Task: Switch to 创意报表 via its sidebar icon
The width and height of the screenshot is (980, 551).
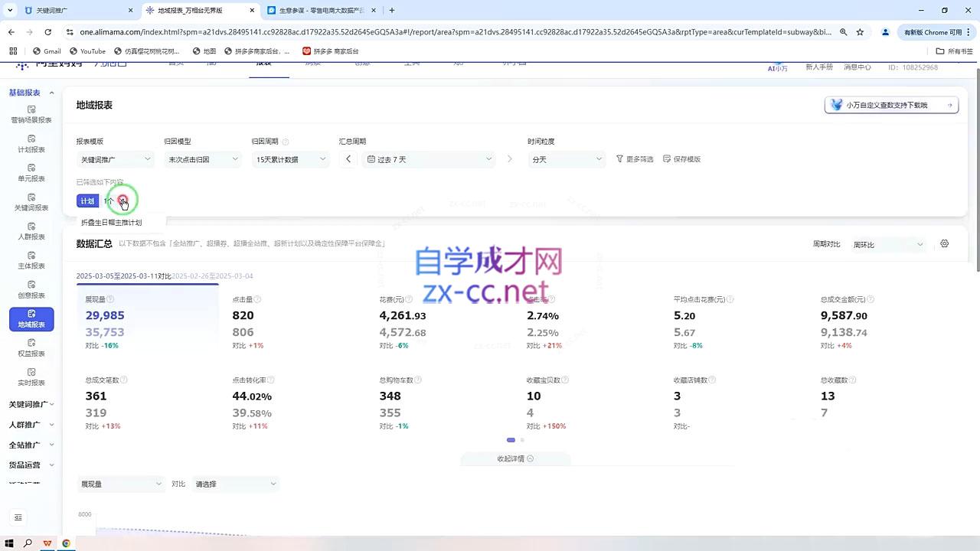Action: tap(31, 289)
